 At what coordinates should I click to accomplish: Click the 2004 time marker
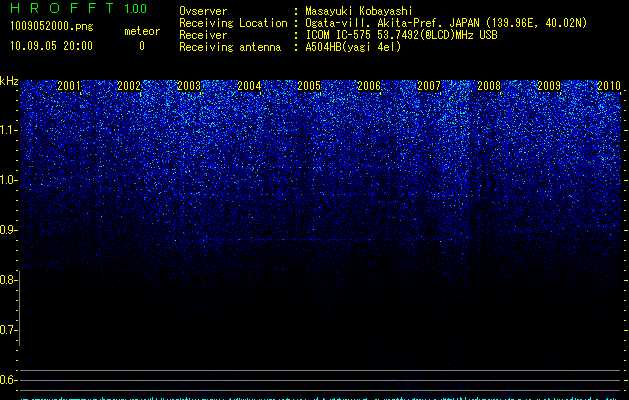click(249, 86)
